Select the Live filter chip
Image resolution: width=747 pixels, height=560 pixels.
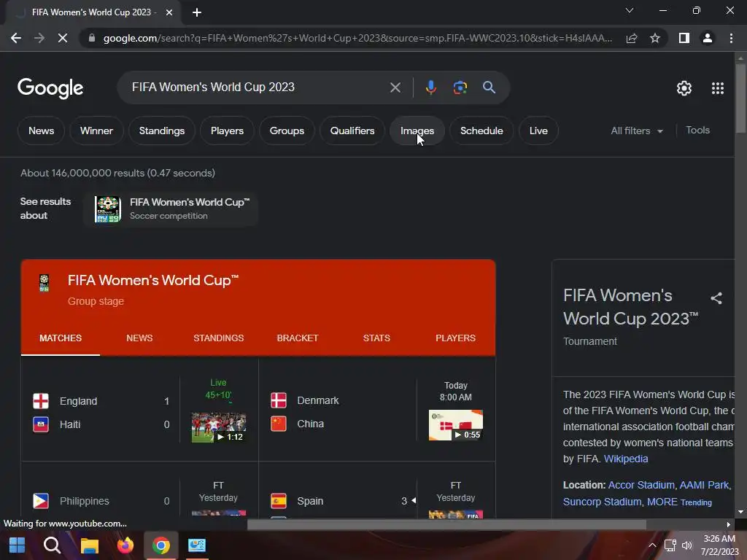point(538,131)
